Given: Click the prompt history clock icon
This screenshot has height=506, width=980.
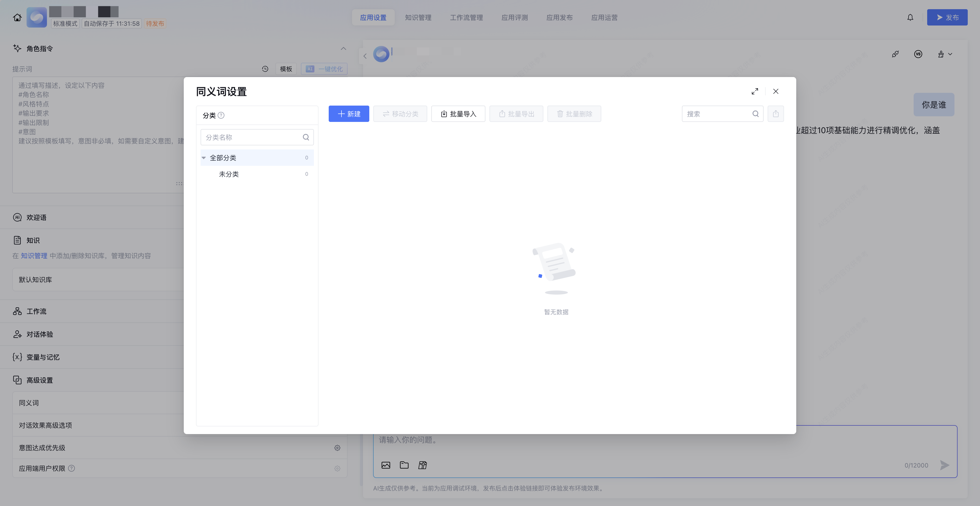Looking at the screenshot, I should pos(265,69).
